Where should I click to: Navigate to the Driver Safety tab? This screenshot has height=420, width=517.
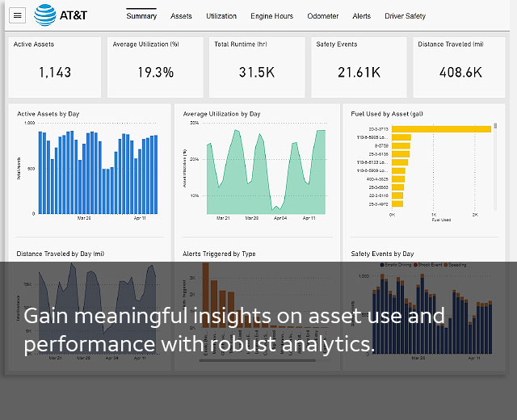click(x=405, y=16)
